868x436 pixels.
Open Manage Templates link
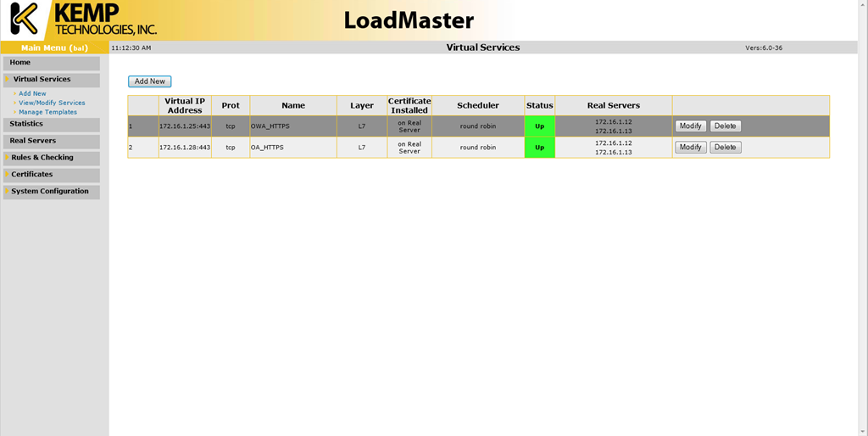47,112
